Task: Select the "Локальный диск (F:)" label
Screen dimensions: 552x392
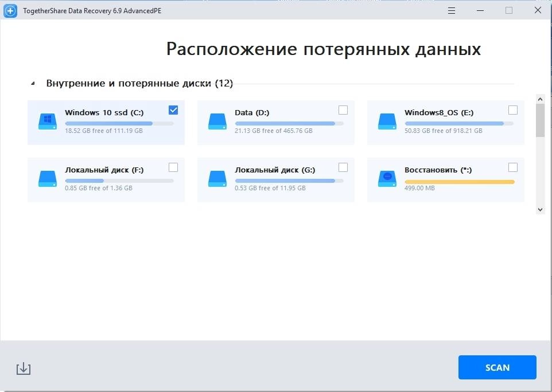Action: coord(104,170)
